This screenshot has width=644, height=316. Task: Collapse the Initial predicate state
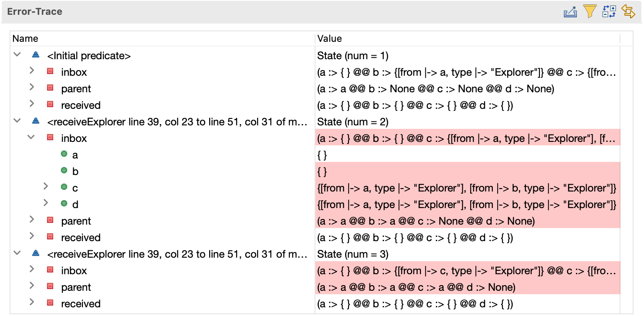pyautogui.click(x=17, y=55)
